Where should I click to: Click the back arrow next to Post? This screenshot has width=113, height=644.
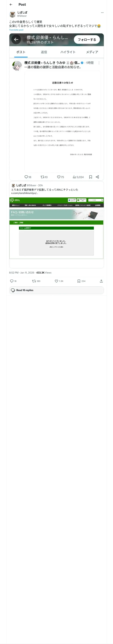(x=11, y=5)
